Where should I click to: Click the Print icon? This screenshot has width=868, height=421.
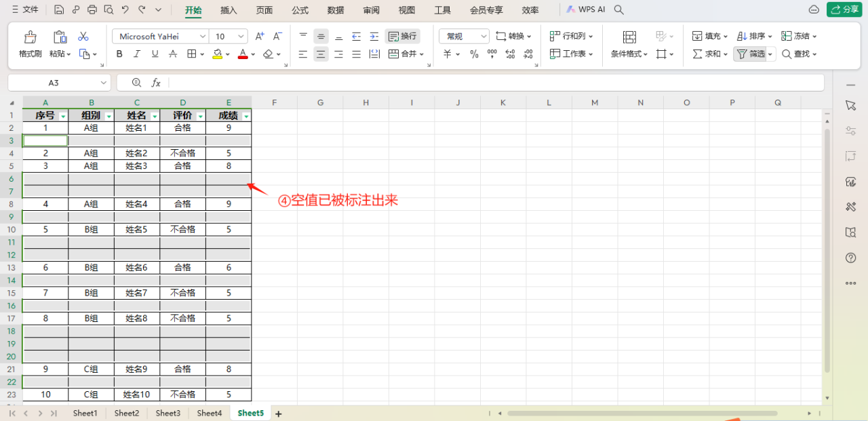92,10
